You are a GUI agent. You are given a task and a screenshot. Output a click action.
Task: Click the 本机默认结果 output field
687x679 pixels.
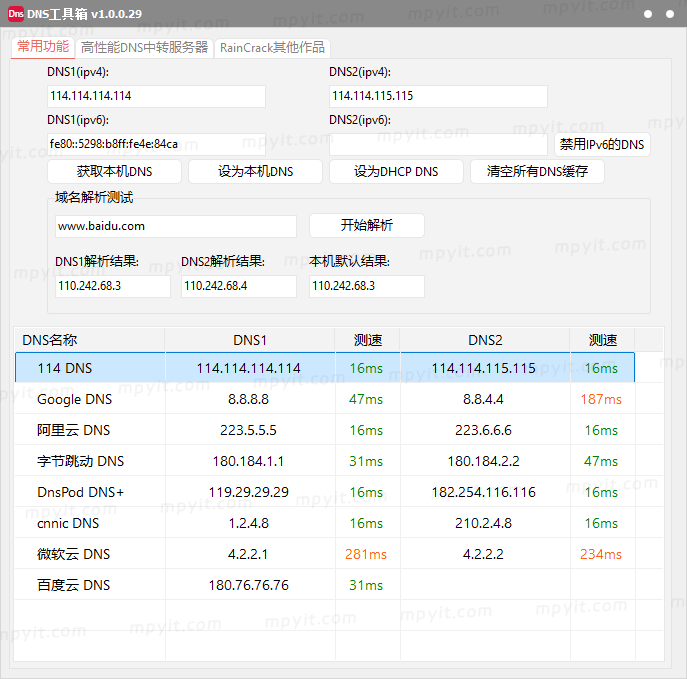[x=367, y=286]
